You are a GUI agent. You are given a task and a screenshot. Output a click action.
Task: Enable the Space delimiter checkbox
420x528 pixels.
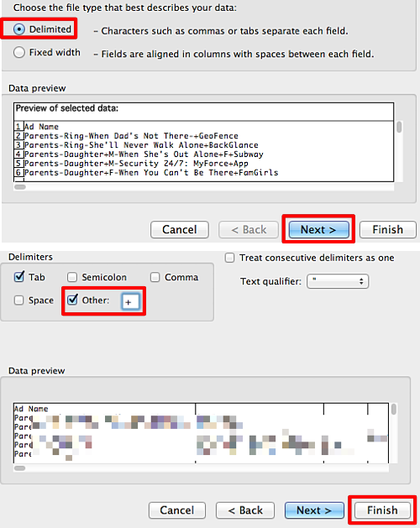coord(18,301)
